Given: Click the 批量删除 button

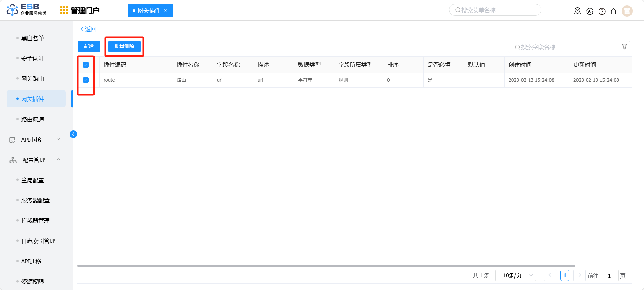Looking at the screenshot, I should (124, 46).
